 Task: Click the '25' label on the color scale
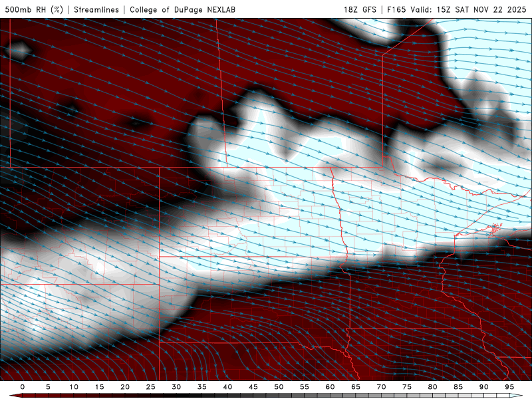(x=151, y=387)
